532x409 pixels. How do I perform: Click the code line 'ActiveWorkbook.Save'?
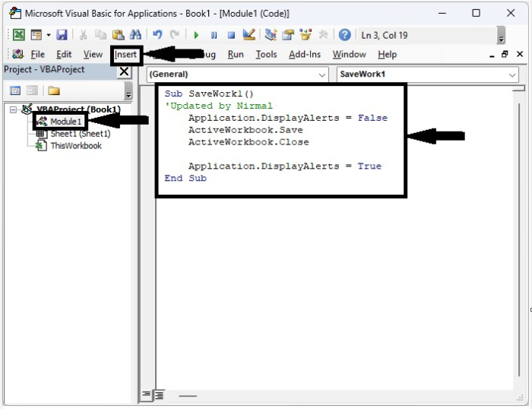point(245,130)
